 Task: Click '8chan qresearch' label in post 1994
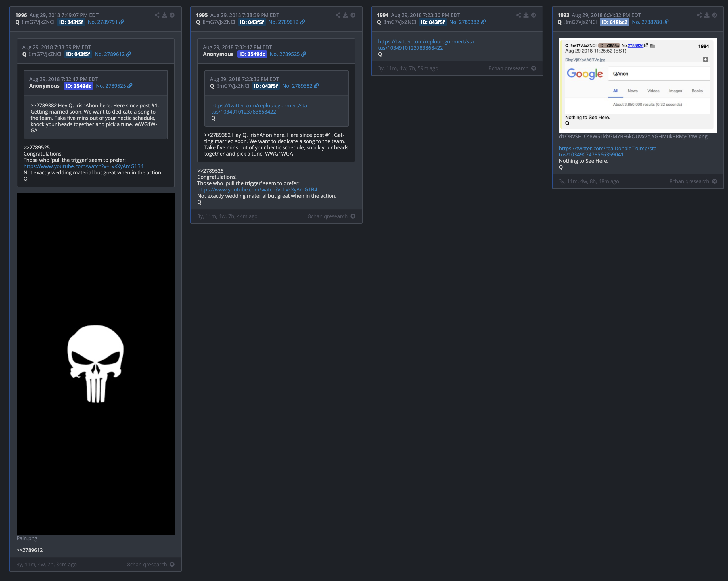[x=509, y=68]
